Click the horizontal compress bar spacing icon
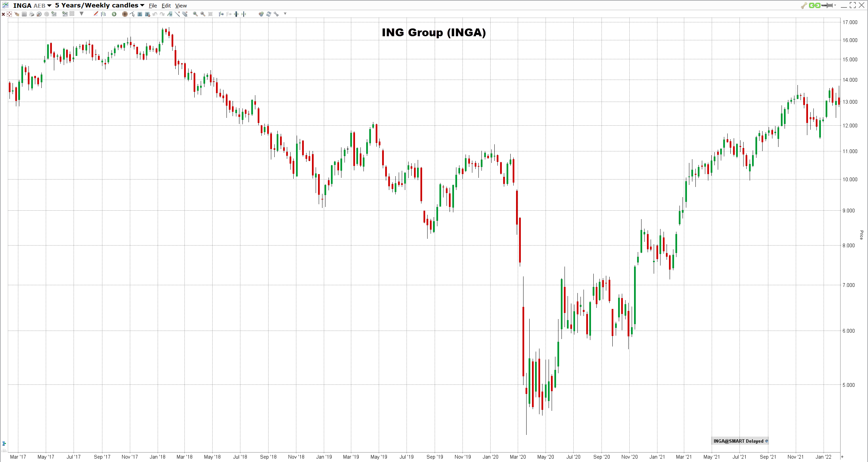The width and height of the screenshot is (868, 462). [244, 14]
